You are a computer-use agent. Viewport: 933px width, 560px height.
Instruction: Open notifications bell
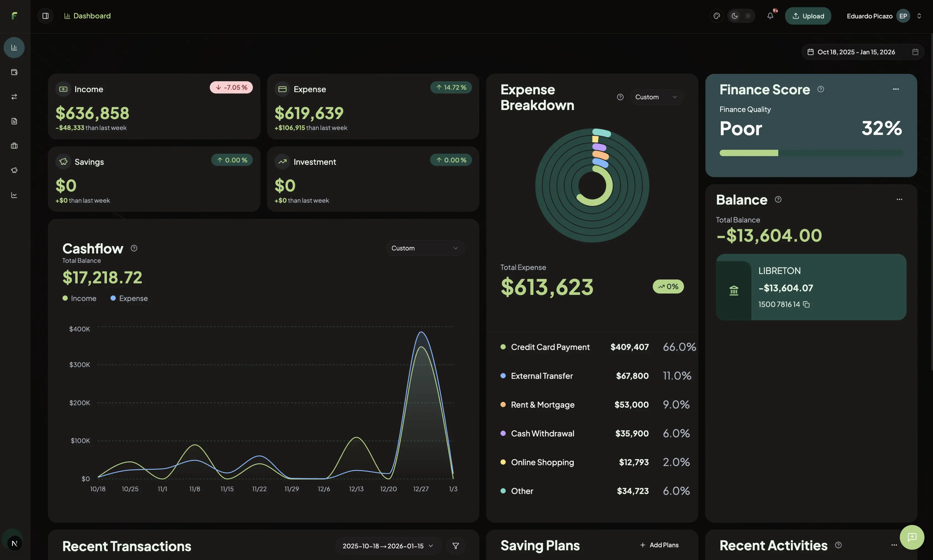pos(770,16)
